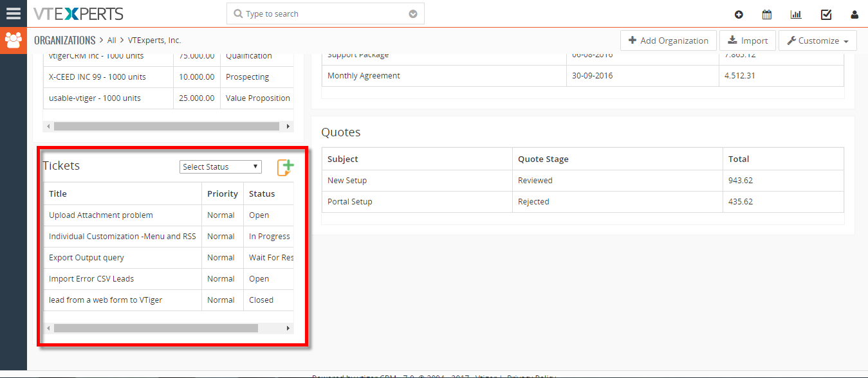Open the New Setup quote
The height and width of the screenshot is (378, 868).
347,181
